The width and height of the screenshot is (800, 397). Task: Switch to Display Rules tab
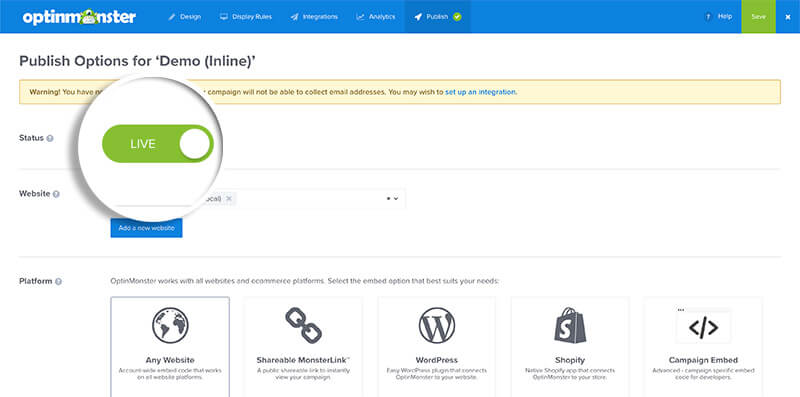(246, 17)
